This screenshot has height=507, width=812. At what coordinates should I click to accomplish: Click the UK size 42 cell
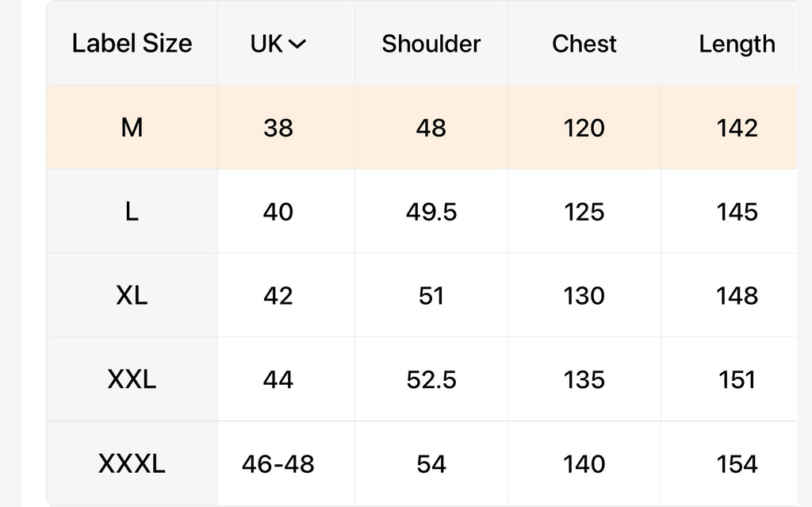pos(278,295)
